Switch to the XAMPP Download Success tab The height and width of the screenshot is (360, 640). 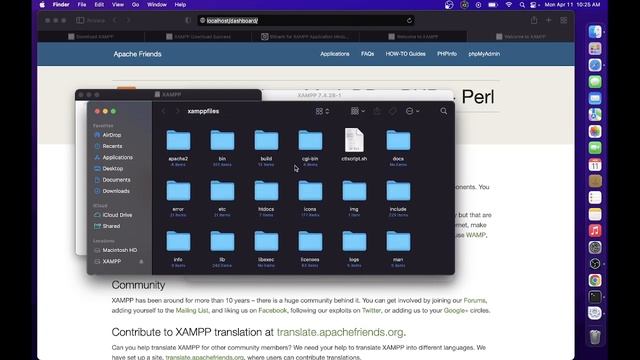pyautogui.click(x=198, y=37)
